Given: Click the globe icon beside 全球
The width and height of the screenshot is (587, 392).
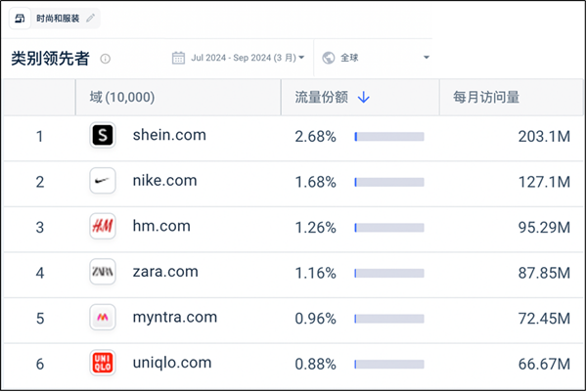Looking at the screenshot, I should [329, 58].
